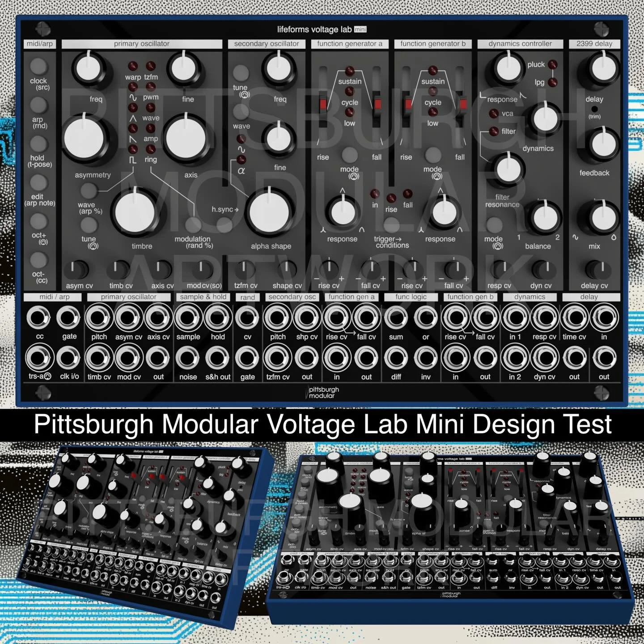Screen dimensions: 644x644
Task: Click the pitch jack under primary oscillator
Action: tap(99, 318)
